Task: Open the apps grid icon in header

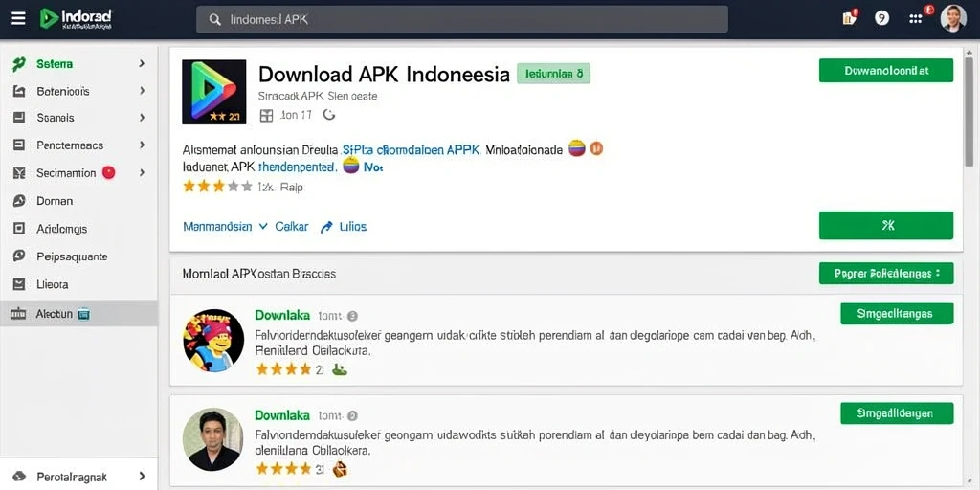Action: (x=916, y=18)
